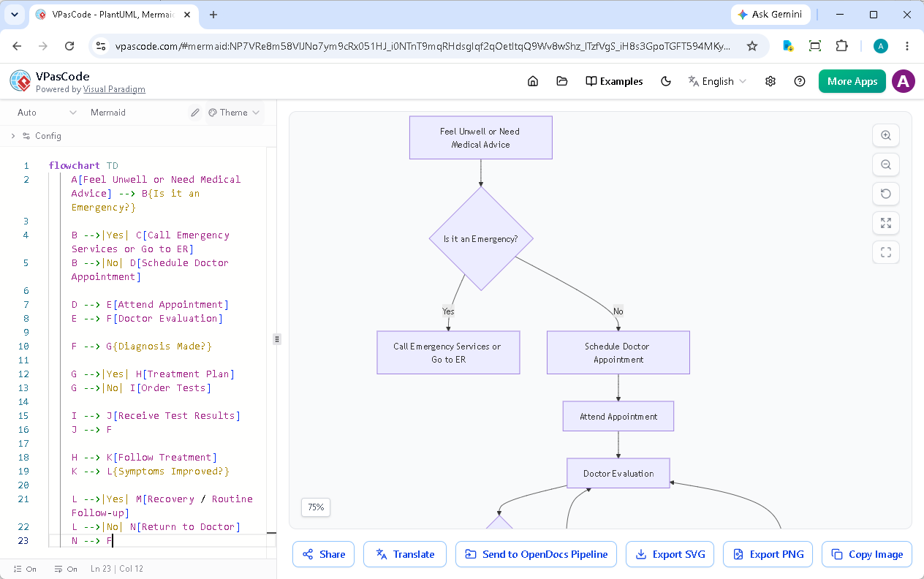Click Send to OpenDocs Pipeline

pyautogui.click(x=536, y=554)
